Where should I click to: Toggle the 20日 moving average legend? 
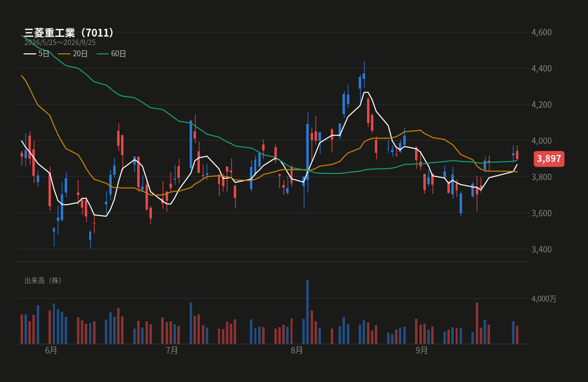pos(73,54)
